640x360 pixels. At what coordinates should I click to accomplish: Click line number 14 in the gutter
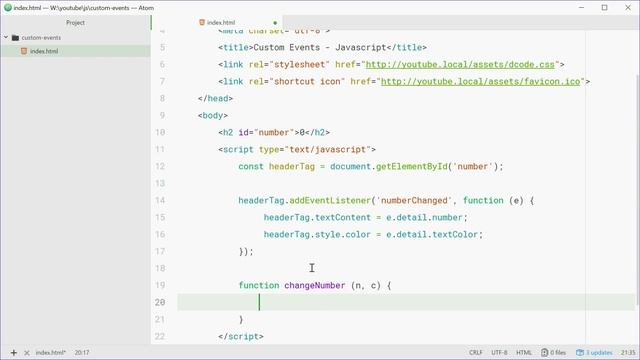point(160,200)
